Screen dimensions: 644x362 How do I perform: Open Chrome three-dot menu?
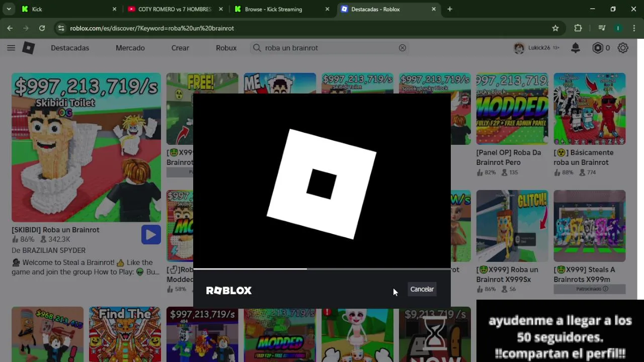[x=634, y=28]
